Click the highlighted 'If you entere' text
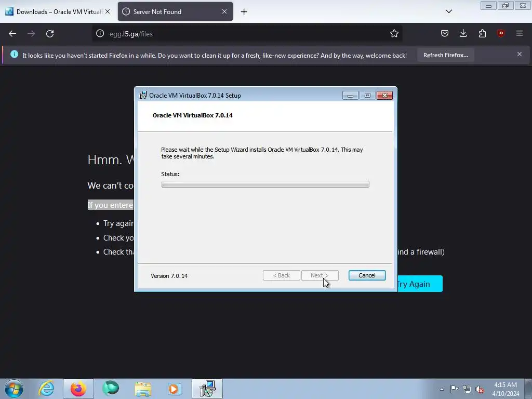This screenshot has height=399, width=532. point(111,205)
